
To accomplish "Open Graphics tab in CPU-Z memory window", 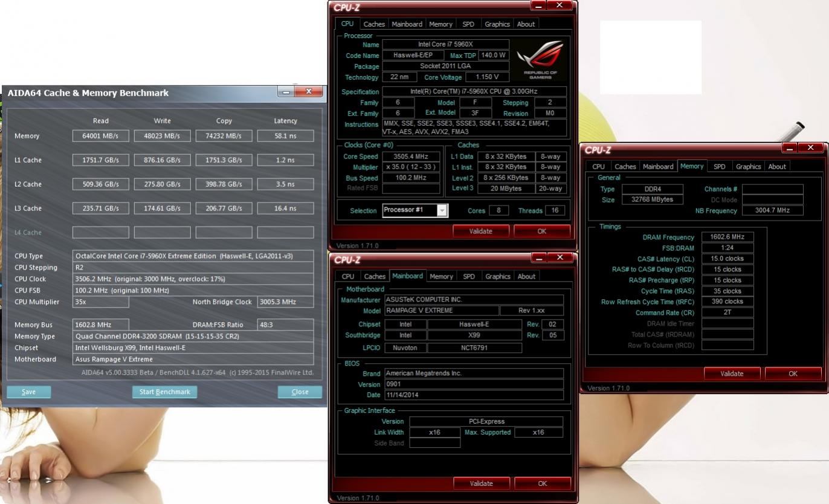I will pos(748,167).
